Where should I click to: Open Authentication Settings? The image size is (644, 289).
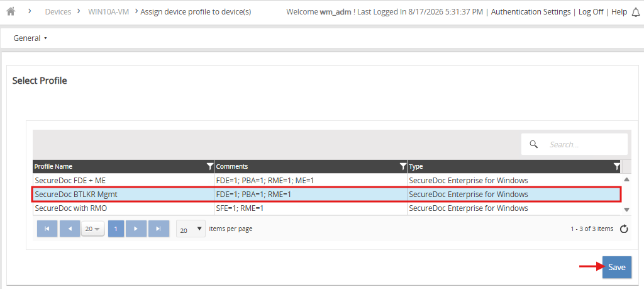(531, 11)
